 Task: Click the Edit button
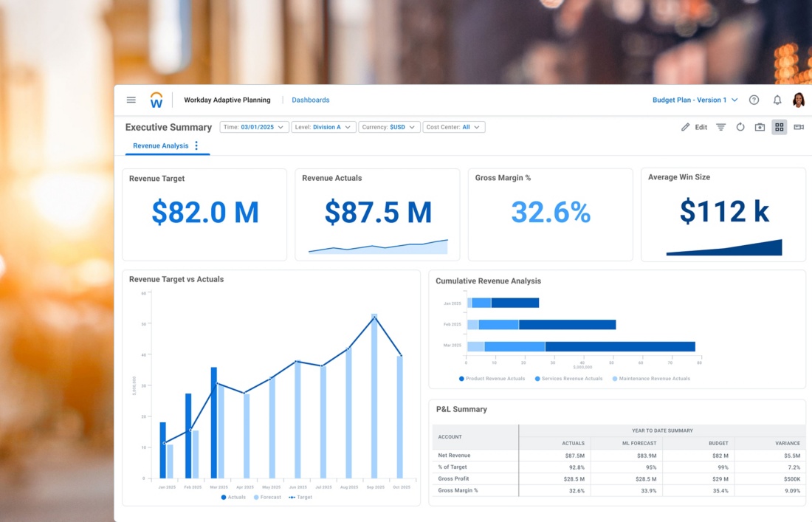pyautogui.click(x=694, y=127)
